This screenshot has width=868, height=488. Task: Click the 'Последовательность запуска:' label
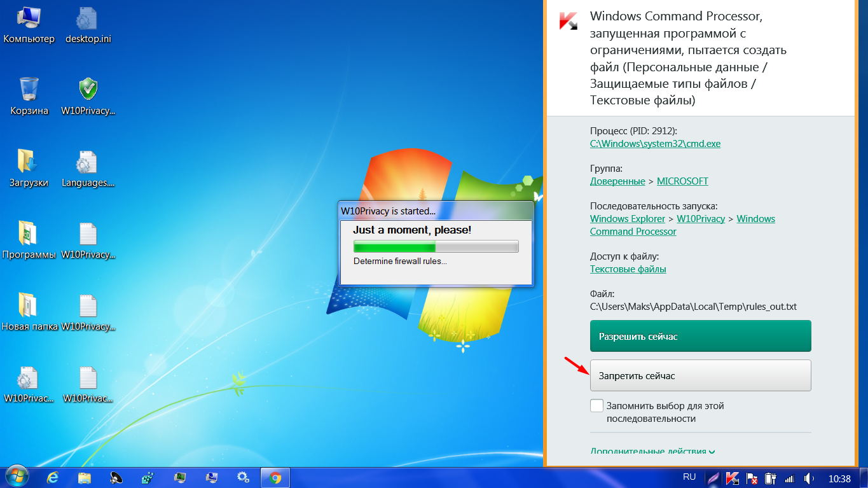pyautogui.click(x=654, y=206)
